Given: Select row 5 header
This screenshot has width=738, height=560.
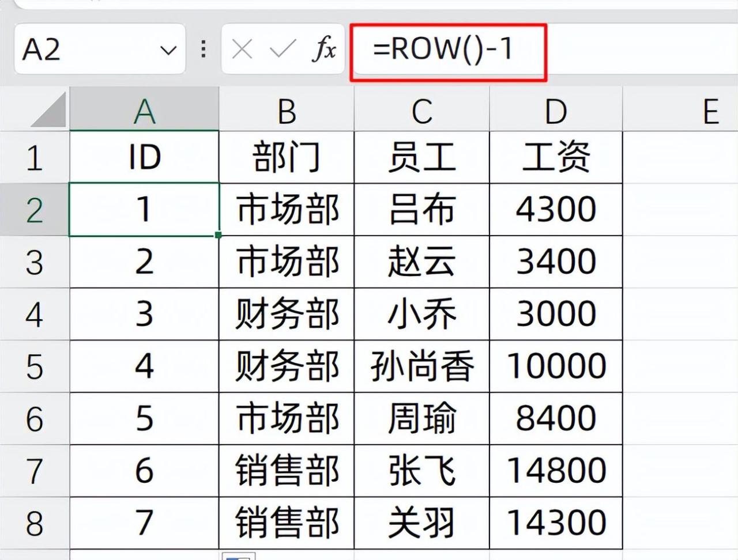Looking at the screenshot, I should tap(35, 366).
